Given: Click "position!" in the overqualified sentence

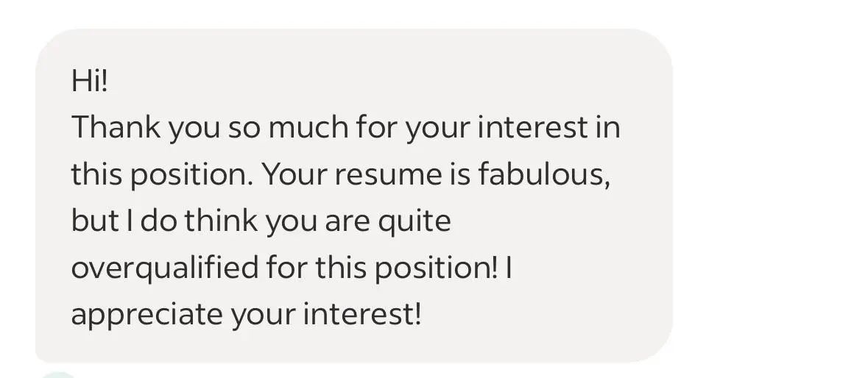Looking at the screenshot, I should click(x=436, y=268).
